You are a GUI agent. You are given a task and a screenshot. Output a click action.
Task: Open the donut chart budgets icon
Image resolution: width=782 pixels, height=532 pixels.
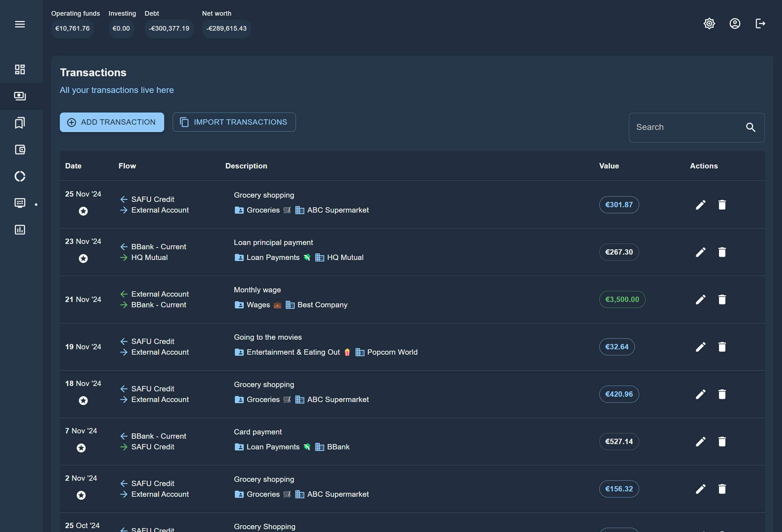tap(20, 176)
